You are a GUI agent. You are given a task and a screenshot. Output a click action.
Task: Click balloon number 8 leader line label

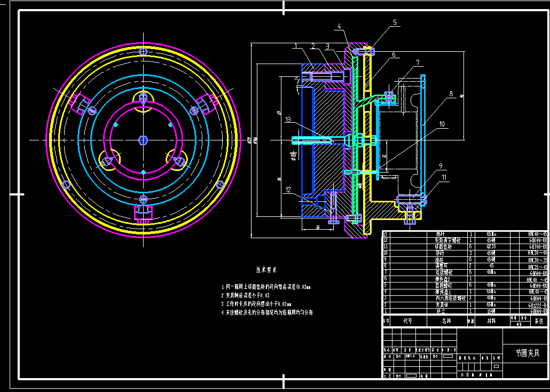click(x=452, y=93)
